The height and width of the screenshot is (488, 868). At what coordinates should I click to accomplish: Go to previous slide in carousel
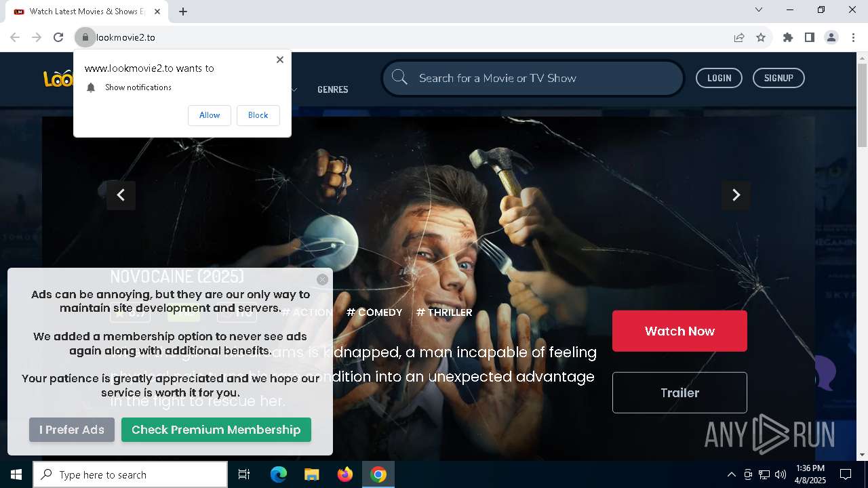(121, 195)
